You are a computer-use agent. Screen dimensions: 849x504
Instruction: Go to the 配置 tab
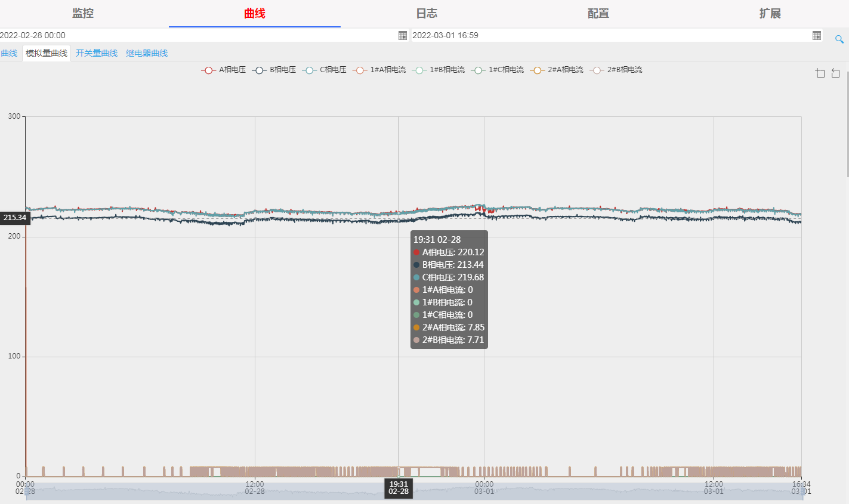coord(598,13)
